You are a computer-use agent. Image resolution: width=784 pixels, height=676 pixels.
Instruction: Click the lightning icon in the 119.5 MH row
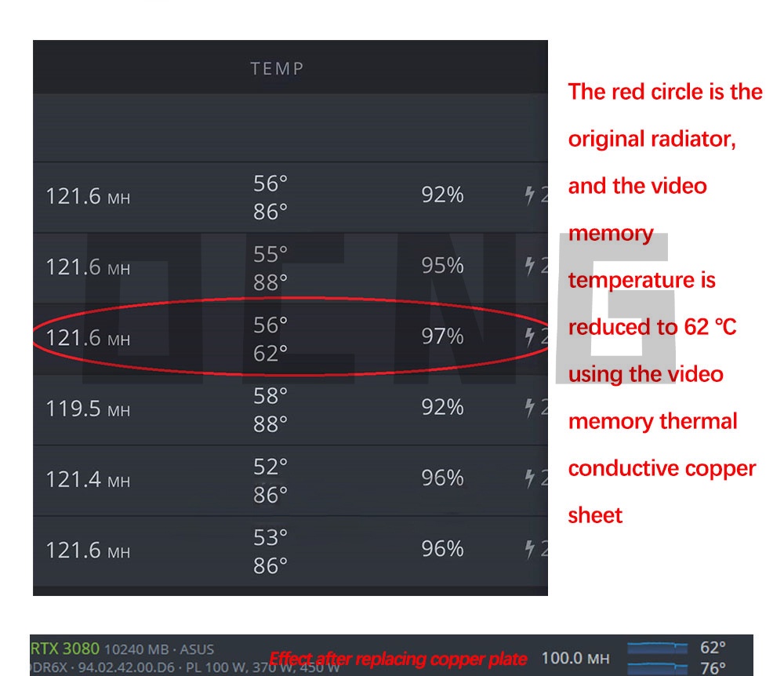(530, 408)
